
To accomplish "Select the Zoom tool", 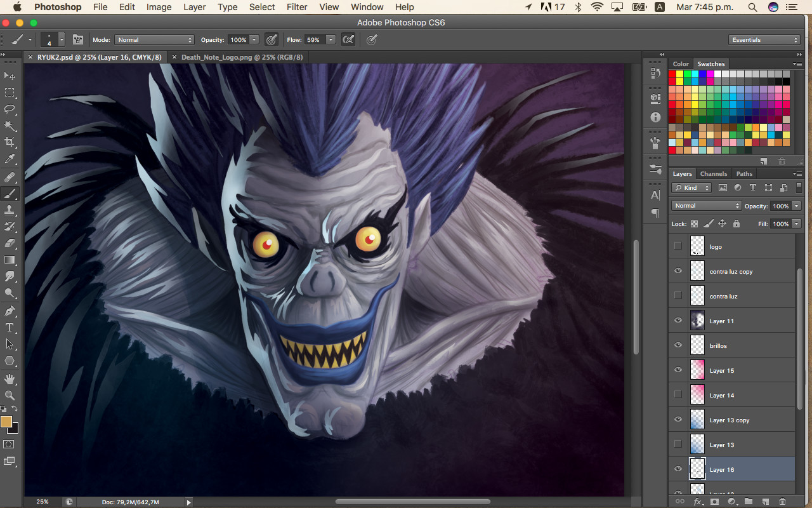I will coord(10,395).
